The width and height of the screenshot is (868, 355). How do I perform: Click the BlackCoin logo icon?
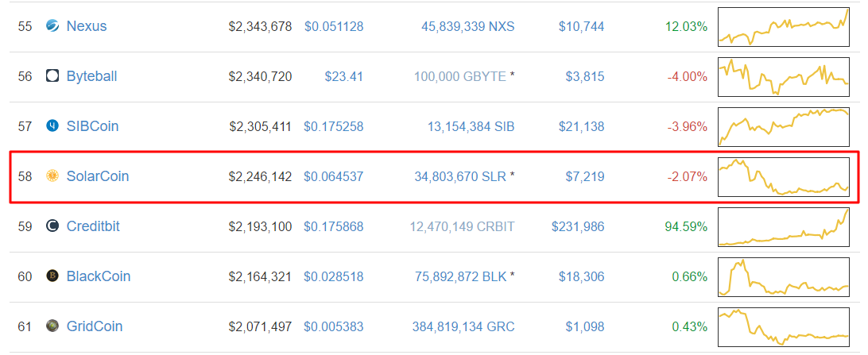tap(52, 276)
